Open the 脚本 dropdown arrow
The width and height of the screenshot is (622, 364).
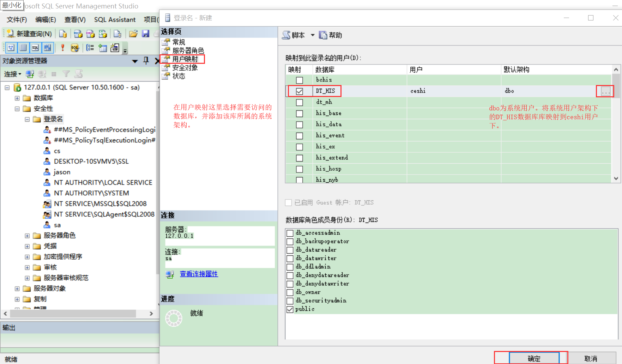(313, 35)
